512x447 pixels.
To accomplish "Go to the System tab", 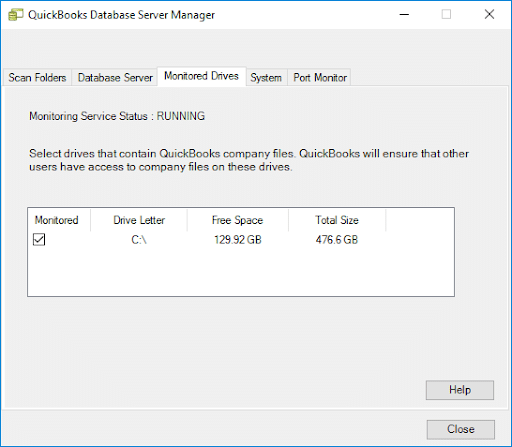I will pos(266,77).
